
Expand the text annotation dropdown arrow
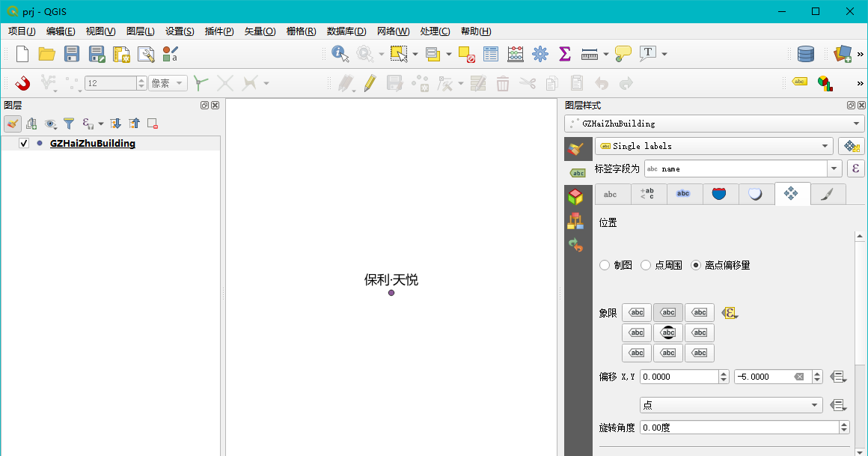(664, 54)
